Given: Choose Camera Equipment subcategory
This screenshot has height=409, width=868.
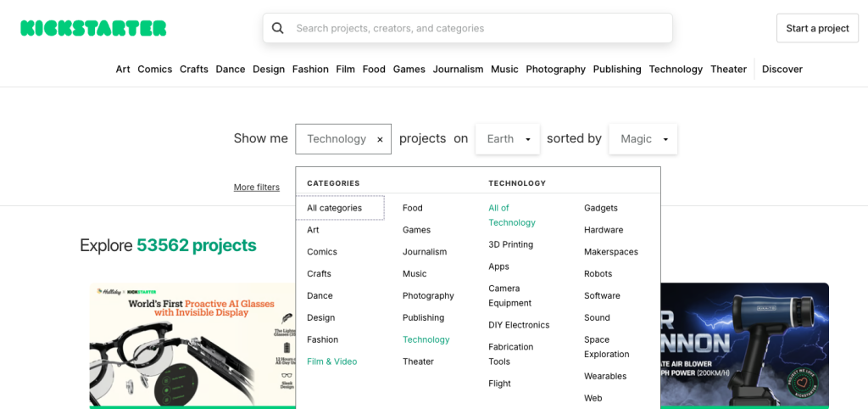Looking at the screenshot, I should tap(509, 296).
